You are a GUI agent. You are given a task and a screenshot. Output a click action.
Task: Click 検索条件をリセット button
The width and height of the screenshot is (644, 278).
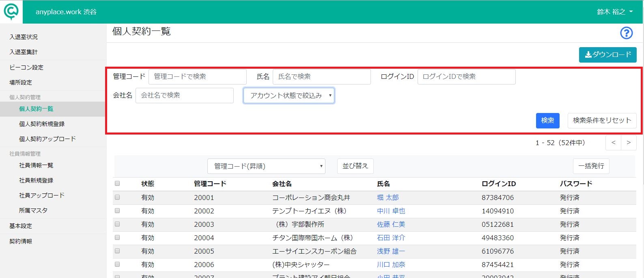[602, 120]
